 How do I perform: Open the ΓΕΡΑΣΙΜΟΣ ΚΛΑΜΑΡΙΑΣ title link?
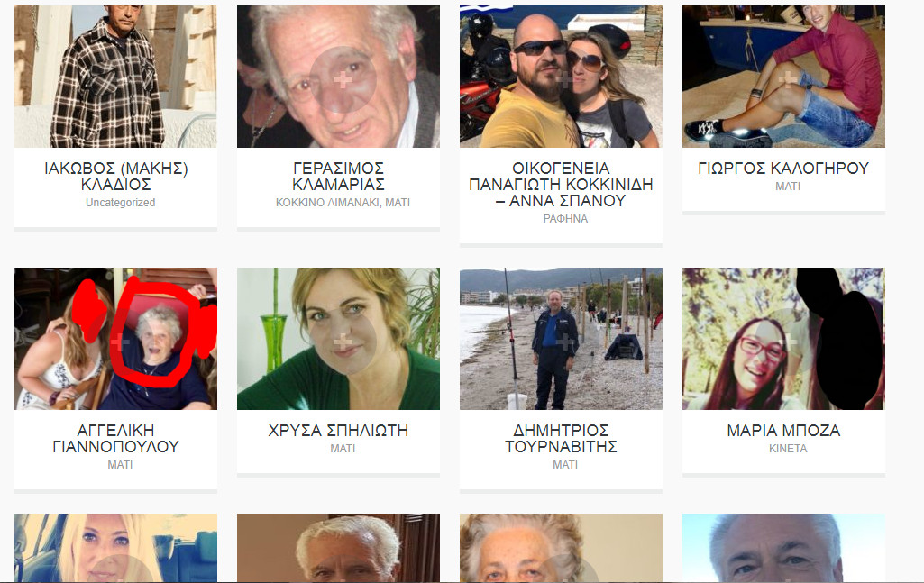[x=338, y=176]
